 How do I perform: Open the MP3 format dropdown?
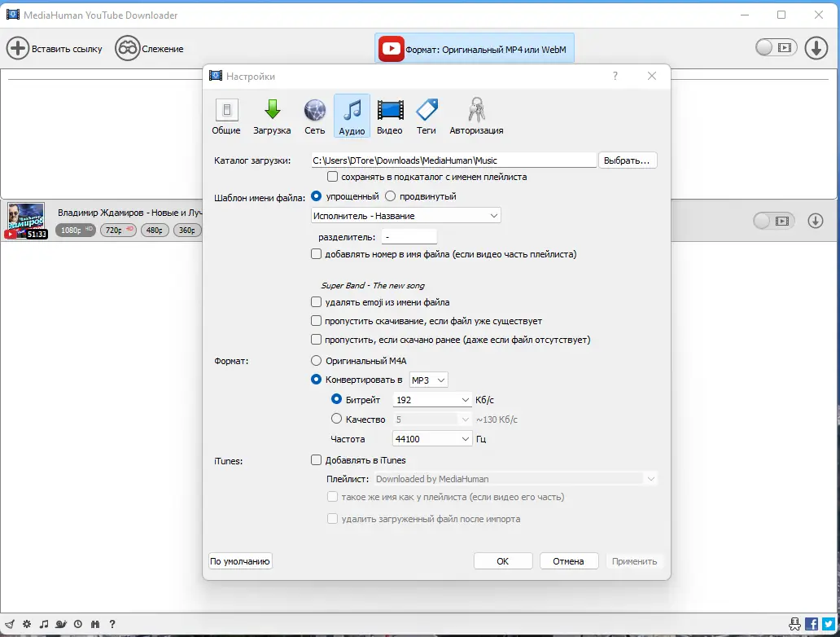pyautogui.click(x=429, y=380)
